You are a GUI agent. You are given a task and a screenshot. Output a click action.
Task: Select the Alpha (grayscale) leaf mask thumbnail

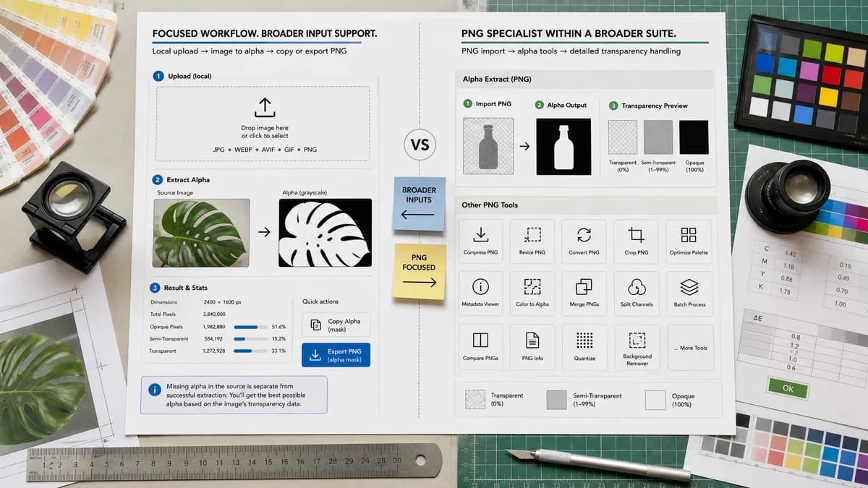(325, 233)
